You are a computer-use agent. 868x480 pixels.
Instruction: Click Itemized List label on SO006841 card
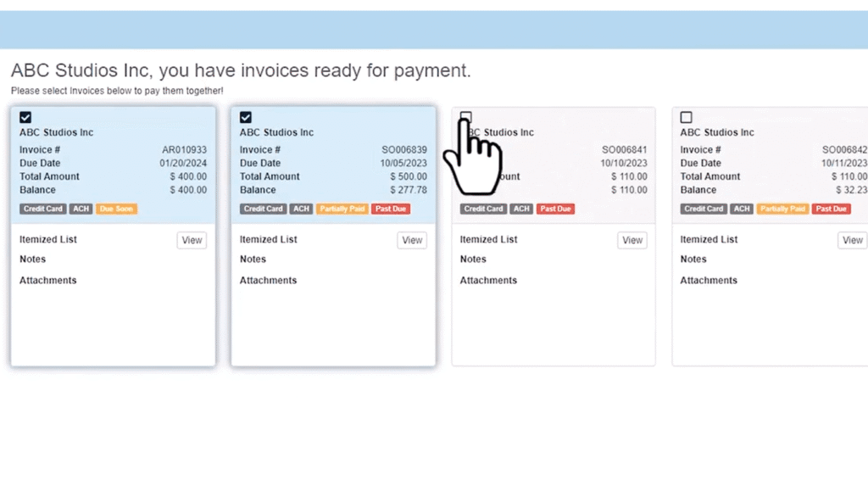(x=488, y=240)
